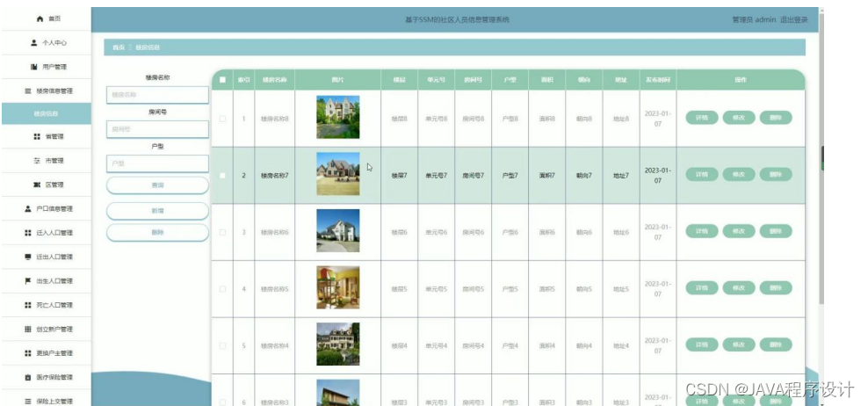Open 首页 in the sidebar

47,18
